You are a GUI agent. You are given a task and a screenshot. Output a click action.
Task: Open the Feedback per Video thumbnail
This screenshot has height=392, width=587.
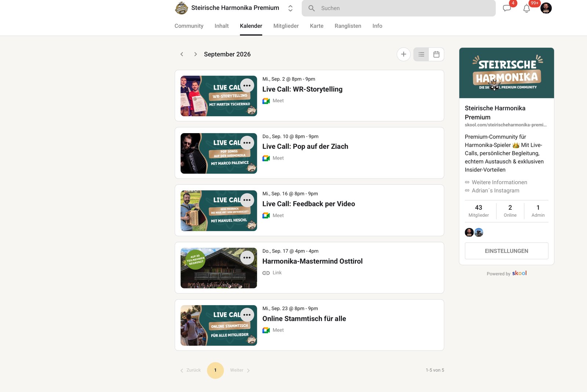pos(219,210)
